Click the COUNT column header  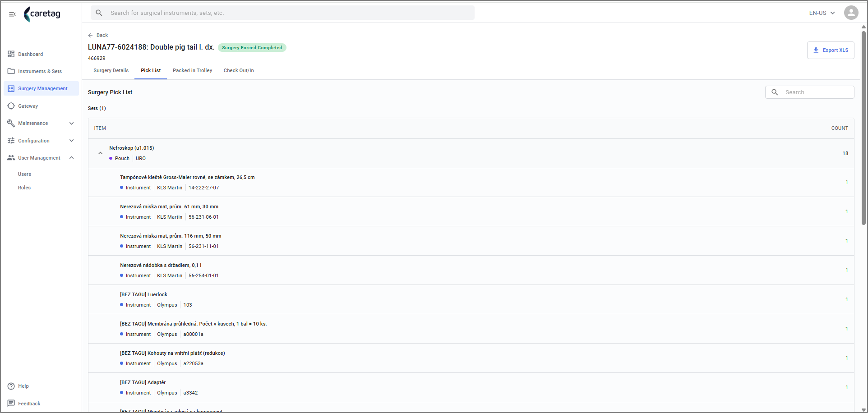pyautogui.click(x=840, y=128)
